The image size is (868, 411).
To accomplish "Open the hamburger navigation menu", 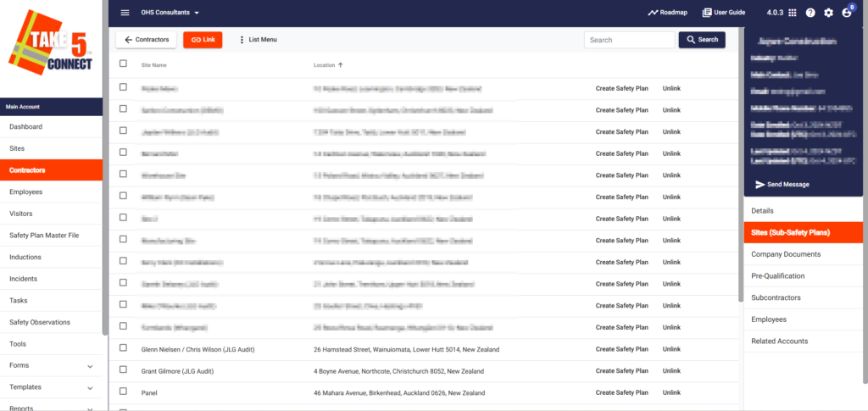I will [x=125, y=13].
